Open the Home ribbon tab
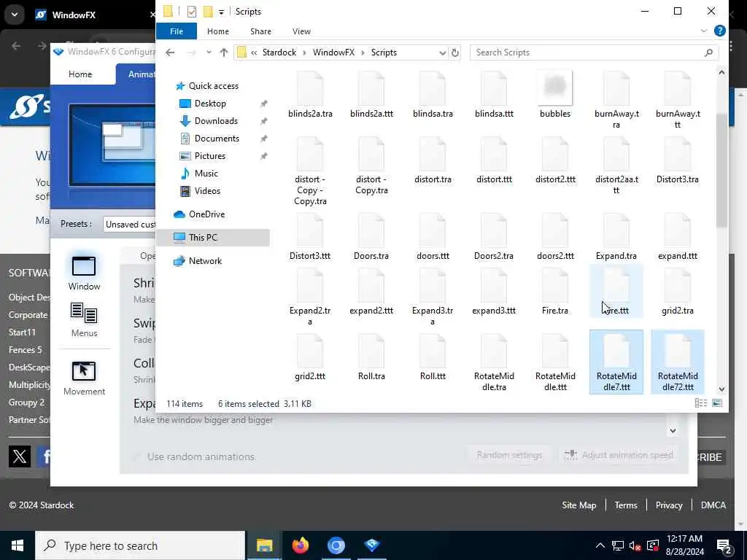The height and width of the screenshot is (560, 747). click(x=217, y=31)
